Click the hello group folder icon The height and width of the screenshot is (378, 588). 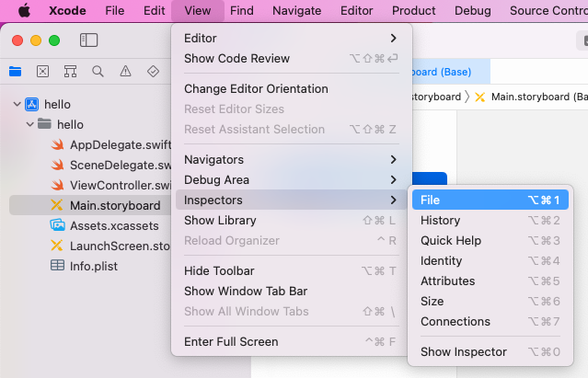pos(44,123)
